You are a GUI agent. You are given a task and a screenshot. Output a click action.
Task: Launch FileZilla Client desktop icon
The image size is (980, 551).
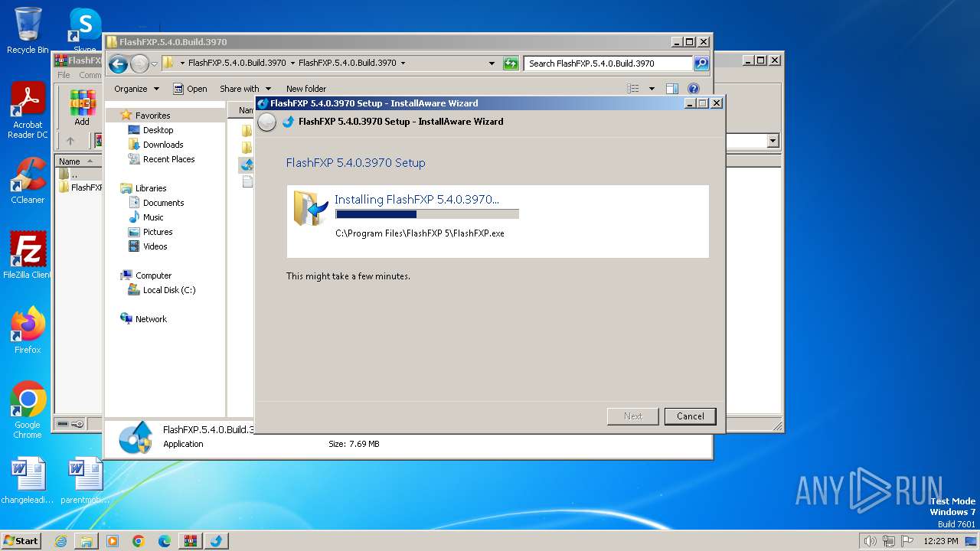pos(28,256)
